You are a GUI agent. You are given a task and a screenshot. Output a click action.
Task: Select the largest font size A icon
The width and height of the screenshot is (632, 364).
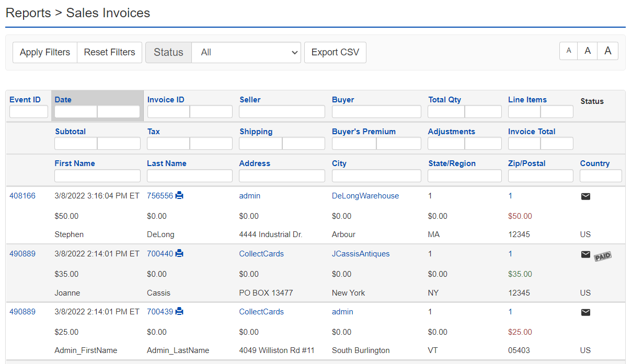607,51
